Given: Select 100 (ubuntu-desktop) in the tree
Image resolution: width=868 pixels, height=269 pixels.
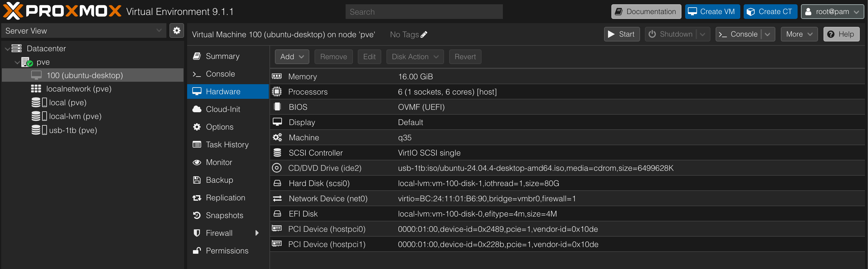Looking at the screenshot, I should point(92,75).
